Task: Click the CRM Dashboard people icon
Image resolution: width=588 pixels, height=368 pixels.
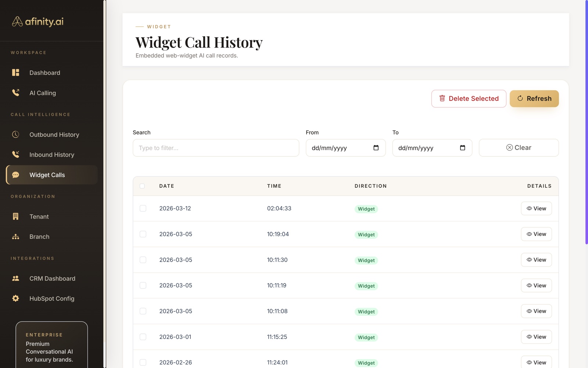Action: coord(15,278)
